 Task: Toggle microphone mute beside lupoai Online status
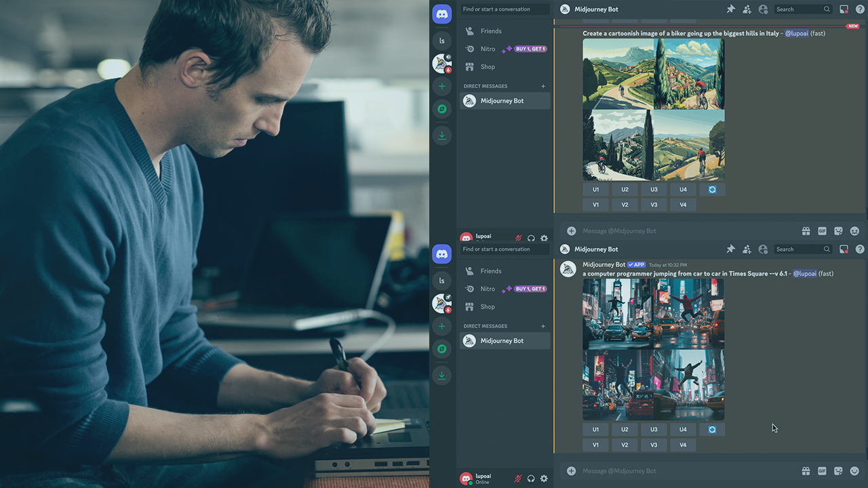(x=518, y=479)
